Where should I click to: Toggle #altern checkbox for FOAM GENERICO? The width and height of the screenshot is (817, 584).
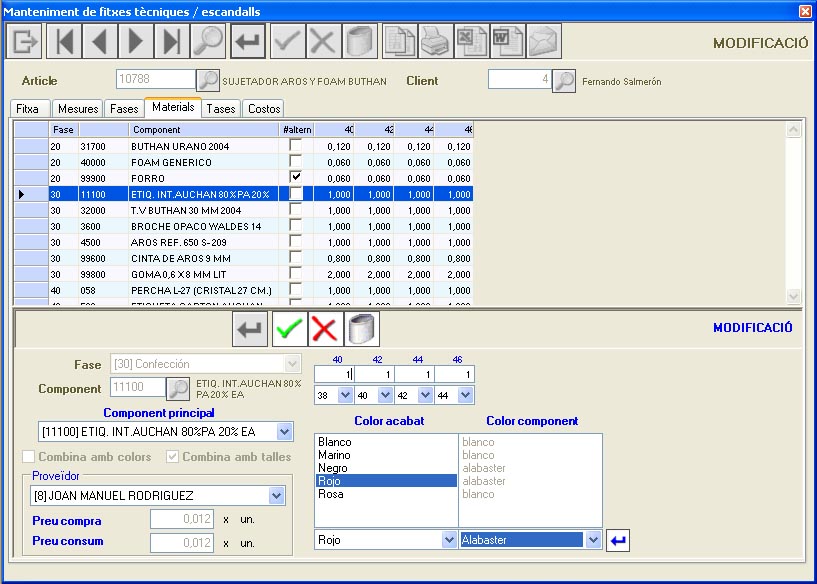coord(295,160)
